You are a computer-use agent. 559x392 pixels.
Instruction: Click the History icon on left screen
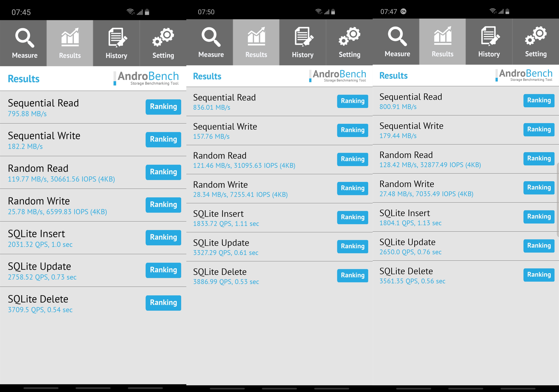click(x=117, y=41)
